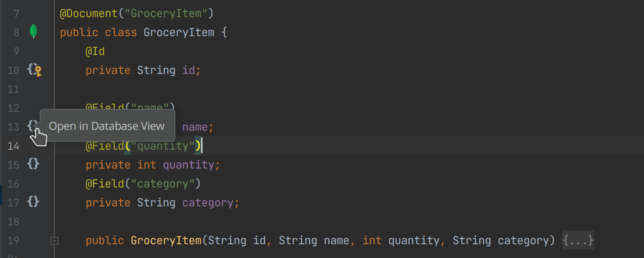Click the 'int quantity' constructor parameter
This screenshot has width=644, height=258.
401,240
